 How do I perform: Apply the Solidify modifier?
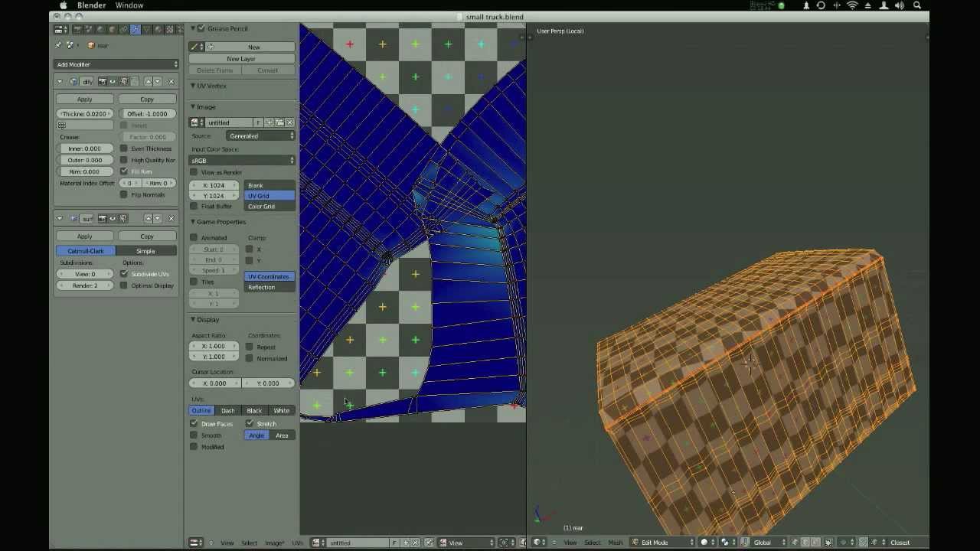[84, 99]
